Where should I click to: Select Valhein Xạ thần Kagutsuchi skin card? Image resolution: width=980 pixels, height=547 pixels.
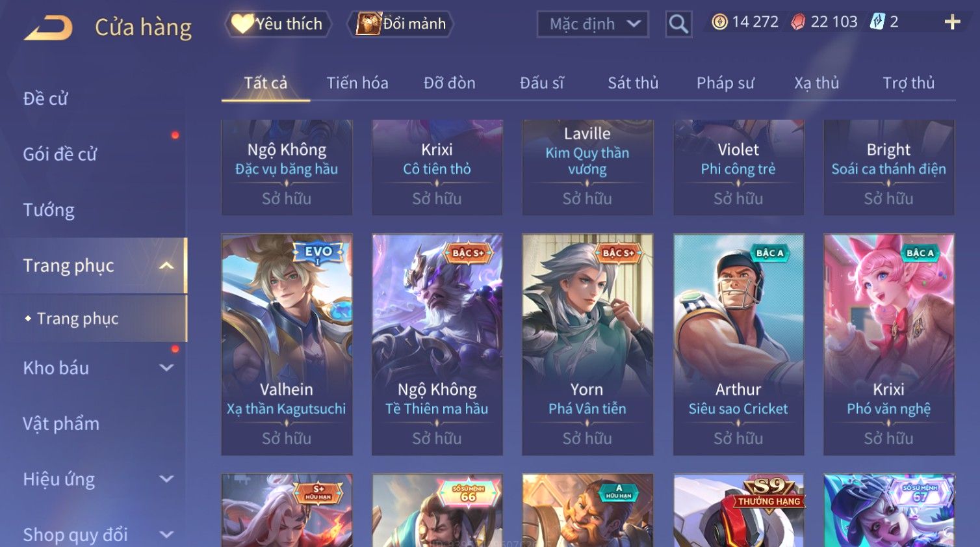click(x=287, y=345)
